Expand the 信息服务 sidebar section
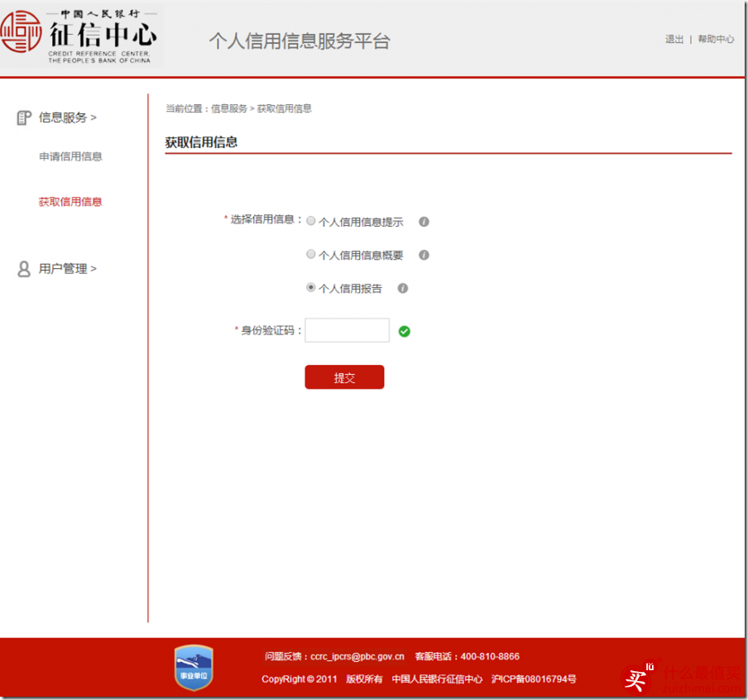The height and width of the screenshot is (700, 748). (x=67, y=117)
